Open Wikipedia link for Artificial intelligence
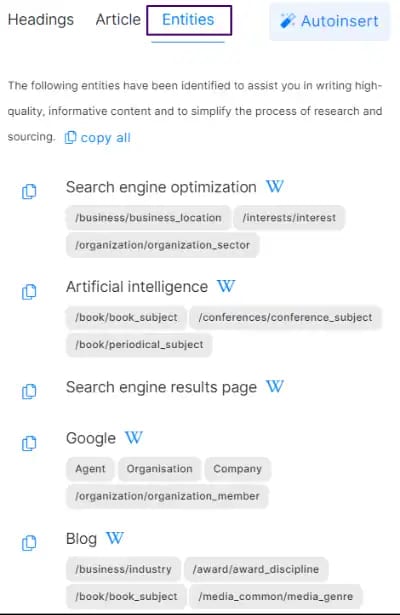This screenshot has width=400, height=615. coord(226,286)
